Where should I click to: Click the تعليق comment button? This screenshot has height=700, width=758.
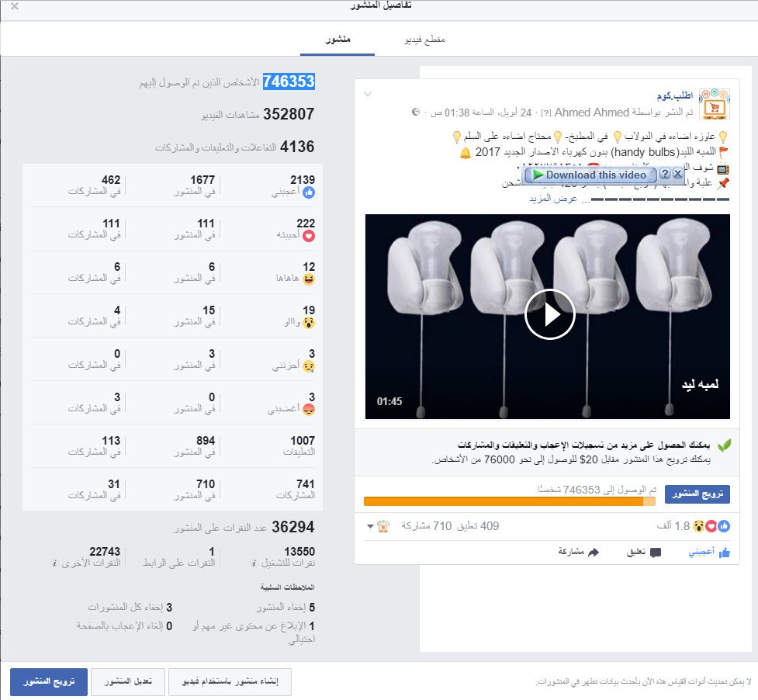tap(643, 552)
